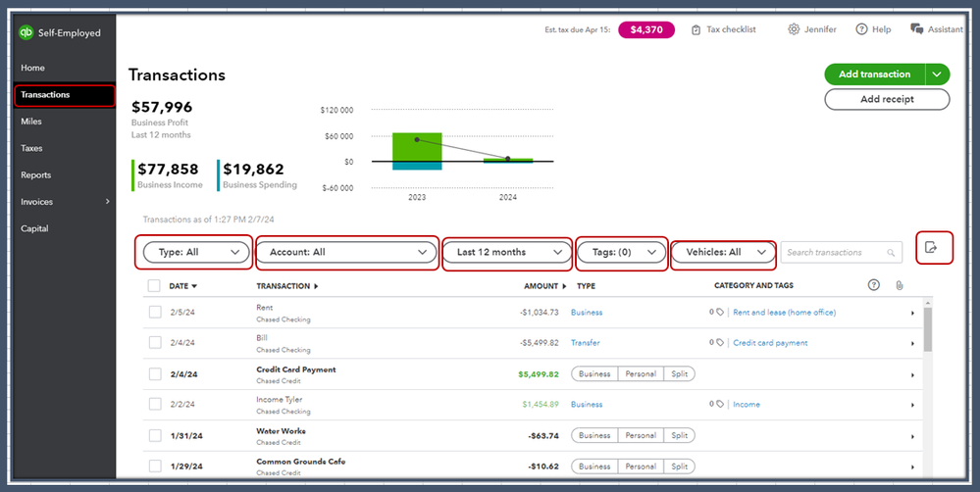
Task: Click the Transfer type link
Action: pos(586,343)
